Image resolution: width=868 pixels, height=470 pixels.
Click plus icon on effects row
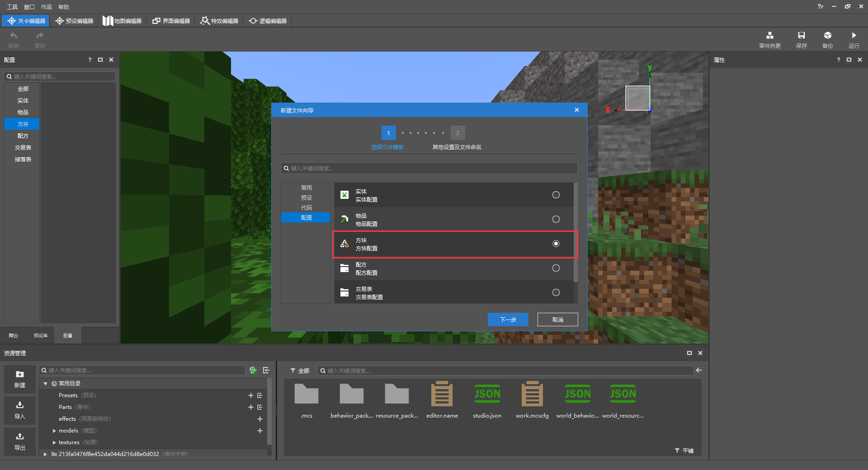click(260, 419)
